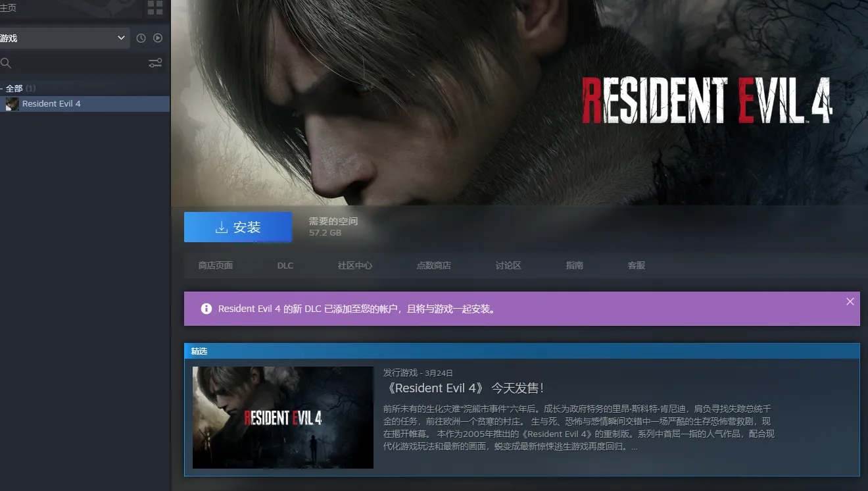Open the DLC tab
This screenshot has height=491, width=868.
pyautogui.click(x=285, y=265)
